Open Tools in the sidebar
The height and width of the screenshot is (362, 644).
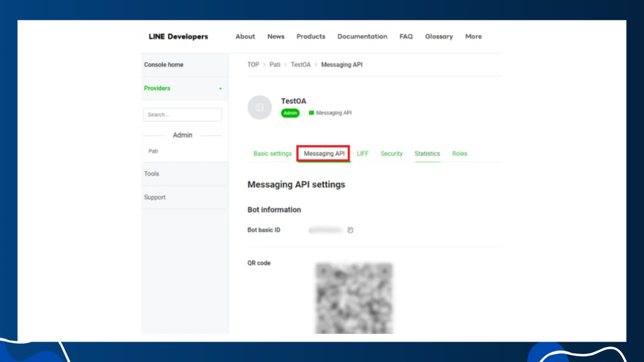(x=151, y=174)
